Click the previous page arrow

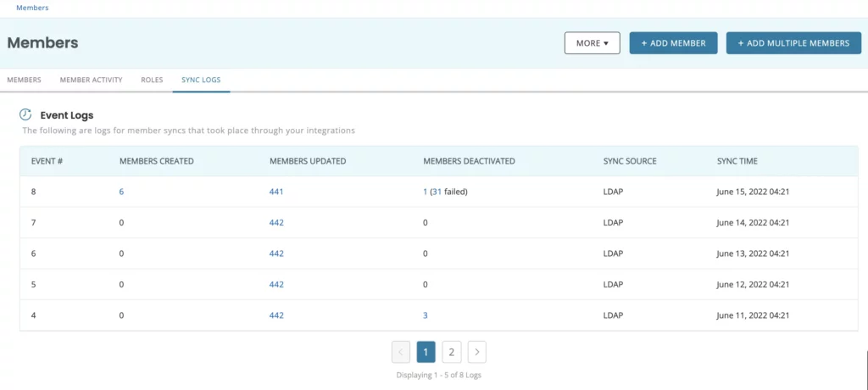click(x=401, y=352)
